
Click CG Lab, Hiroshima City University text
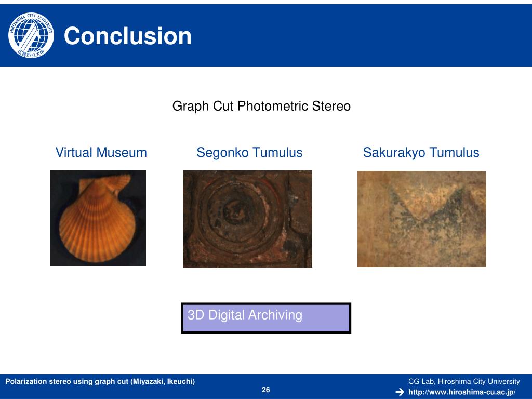(x=464, y=381)
